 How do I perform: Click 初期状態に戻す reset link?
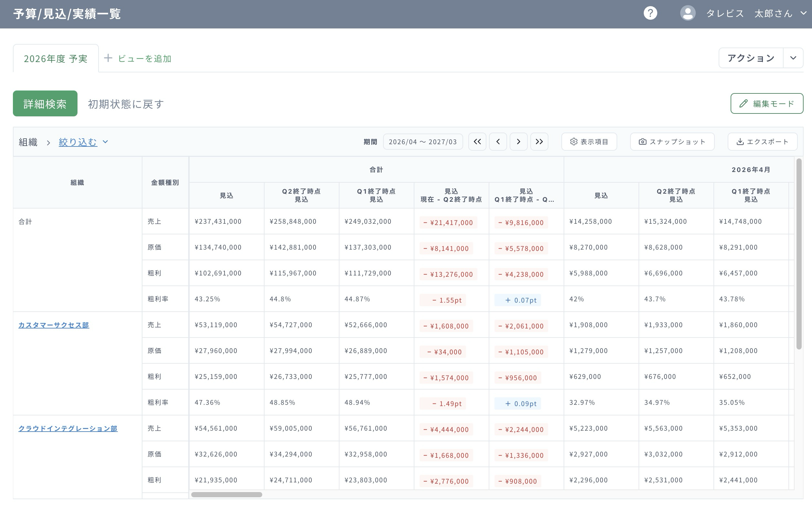pyautogui.click(x=126, y=104)
